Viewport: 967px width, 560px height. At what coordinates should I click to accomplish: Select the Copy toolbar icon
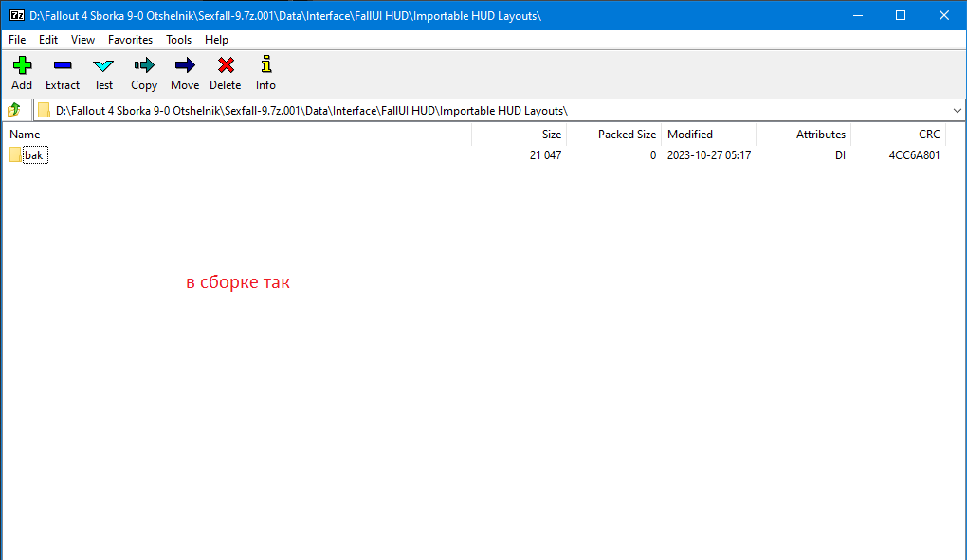(x=144, y=65)
